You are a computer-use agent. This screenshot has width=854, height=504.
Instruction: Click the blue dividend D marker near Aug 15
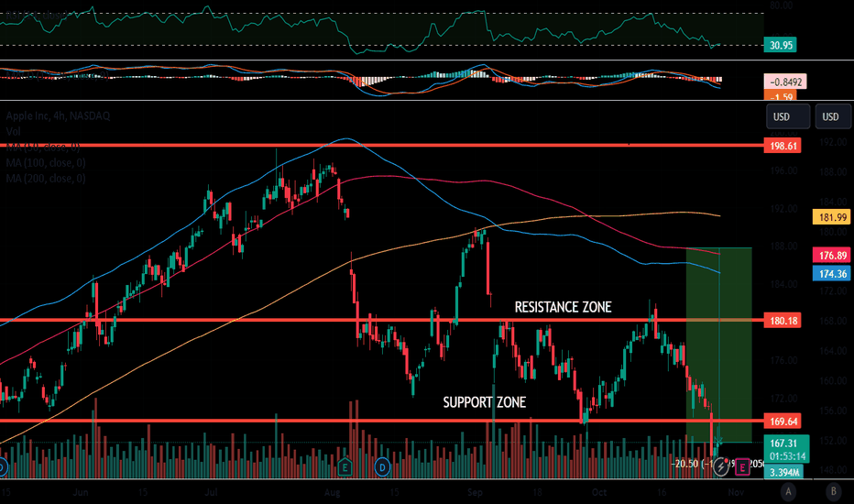tap(382, 467)
